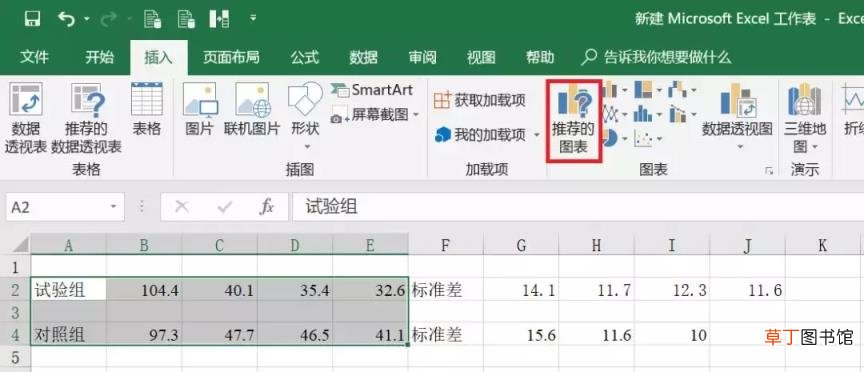Click the formula bar containing 试验组

578,207
